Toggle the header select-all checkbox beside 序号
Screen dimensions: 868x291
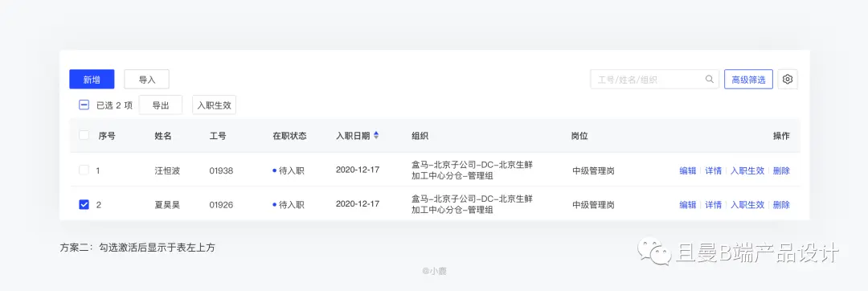click(84, 136)
